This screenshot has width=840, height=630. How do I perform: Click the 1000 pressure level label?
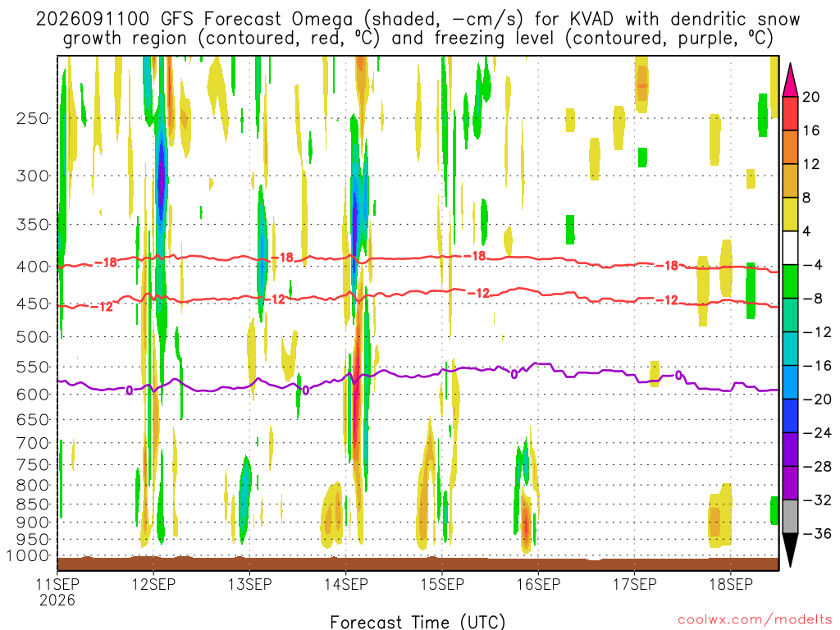[29, 556]
